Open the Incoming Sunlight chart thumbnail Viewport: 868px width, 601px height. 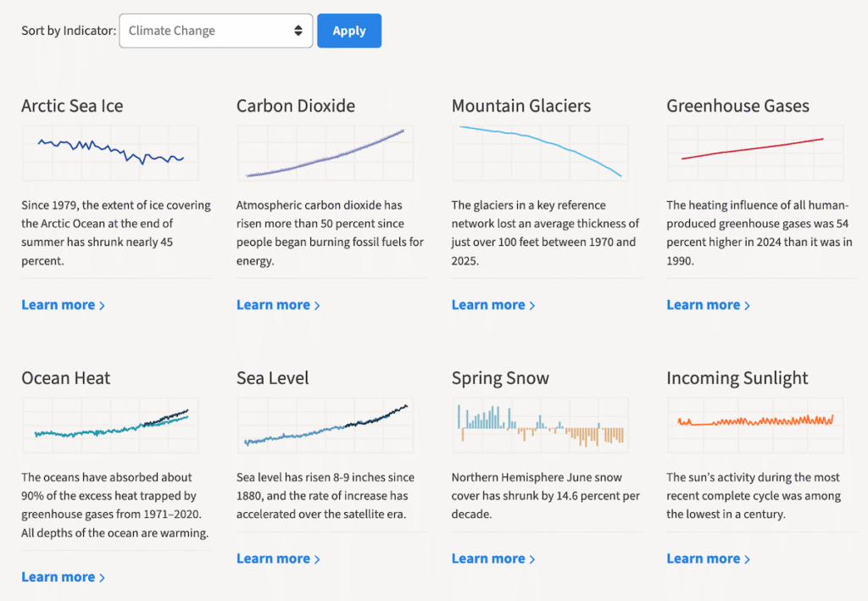coord(755,425)
